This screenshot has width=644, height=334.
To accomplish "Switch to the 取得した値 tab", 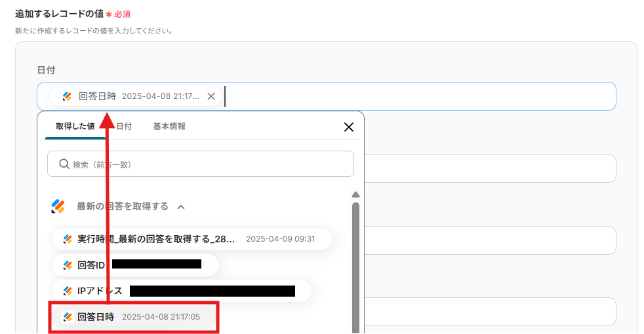I will click(75, 126).
